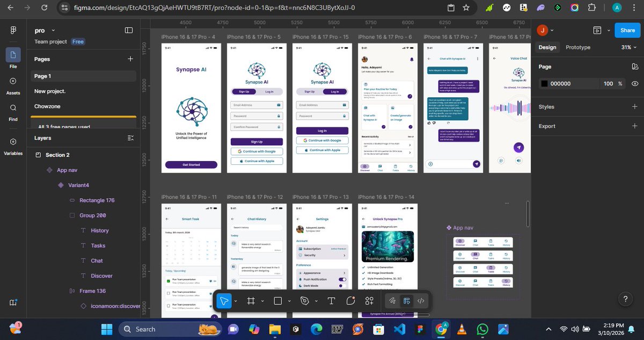Select the New project. page
644x340 pixels.
click(x=83, y=91)
